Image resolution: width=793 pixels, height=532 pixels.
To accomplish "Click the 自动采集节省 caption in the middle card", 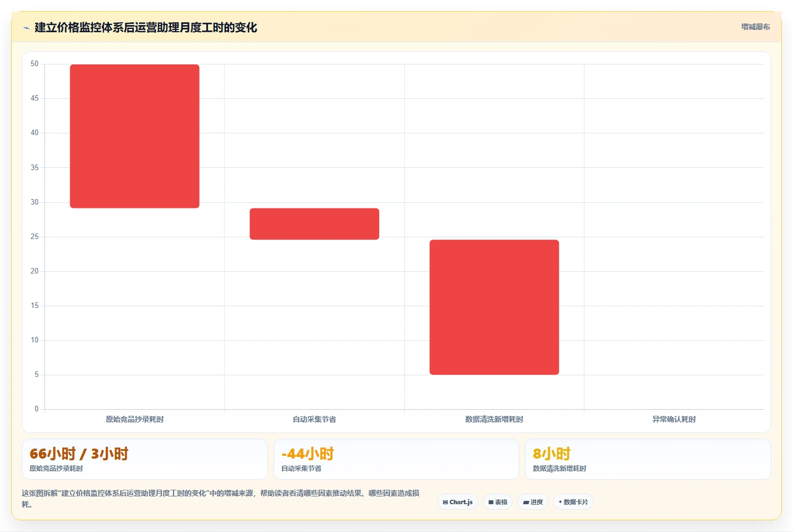I will [x=301, y=469].
